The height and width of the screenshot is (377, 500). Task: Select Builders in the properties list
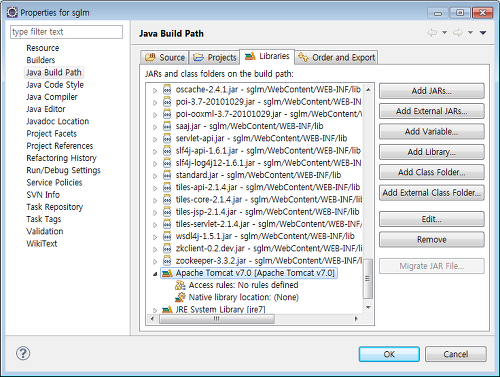click(41, 60)
